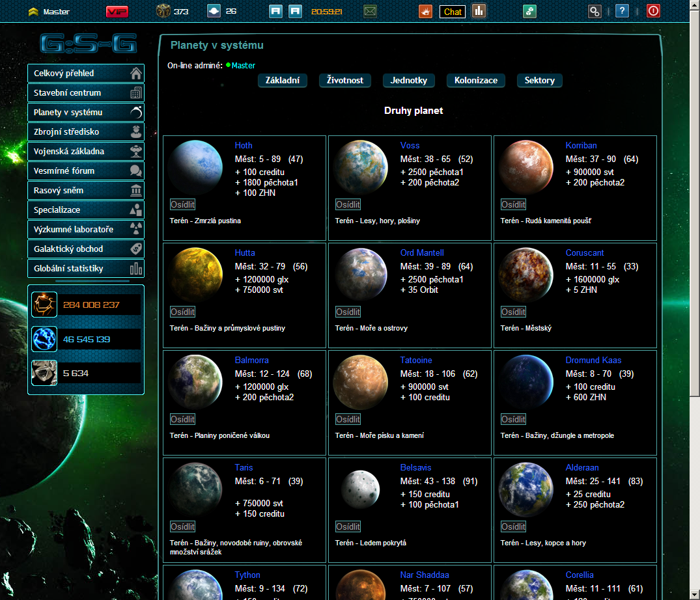Open Rasový sněm menu item
This screenshot has height=600, width=700.
click(86, 191)
